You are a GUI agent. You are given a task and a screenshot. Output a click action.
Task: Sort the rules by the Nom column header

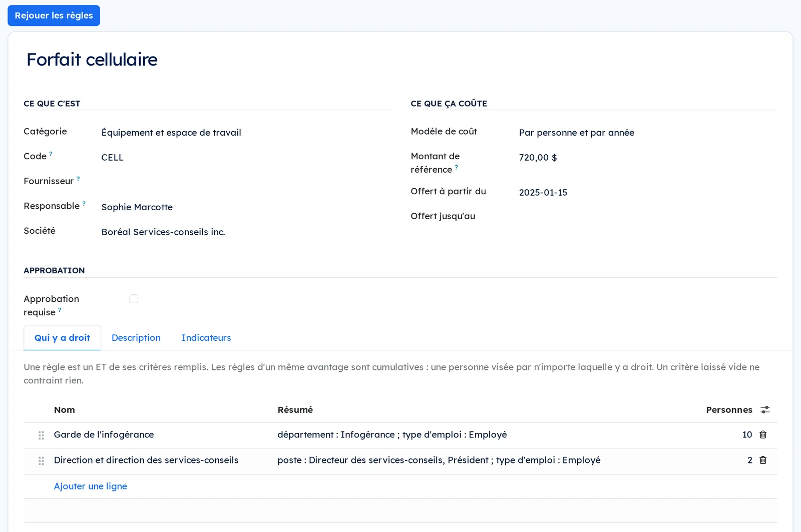[x=65, y=410]
